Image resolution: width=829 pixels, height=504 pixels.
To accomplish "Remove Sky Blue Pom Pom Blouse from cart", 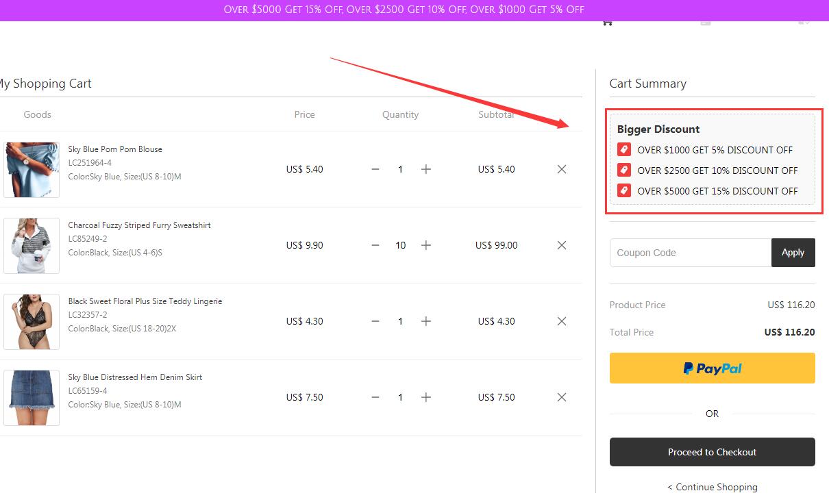I will tap(562, 169).
